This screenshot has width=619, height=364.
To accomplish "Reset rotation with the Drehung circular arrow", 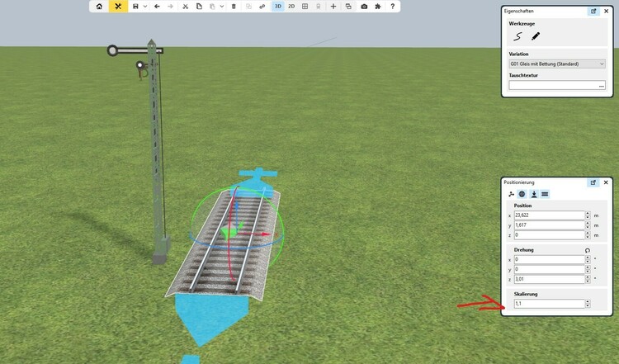I will pyautogui.click(x=588, y=250).
